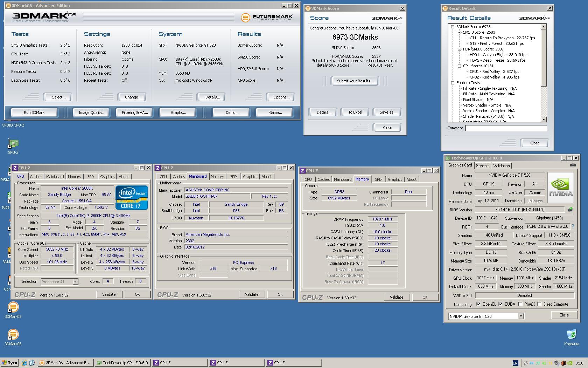
Task: Click the second Quick Launch browser icon
Action: point(32,363)
